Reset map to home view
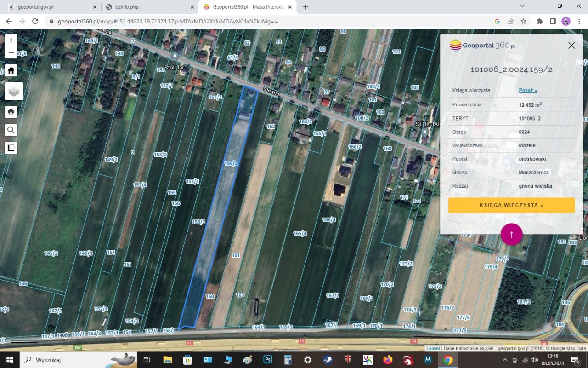 [x=11, y=70]
